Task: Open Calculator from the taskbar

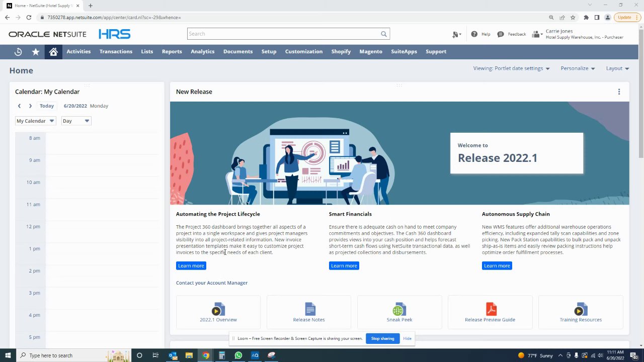Action: click(222, 355)
